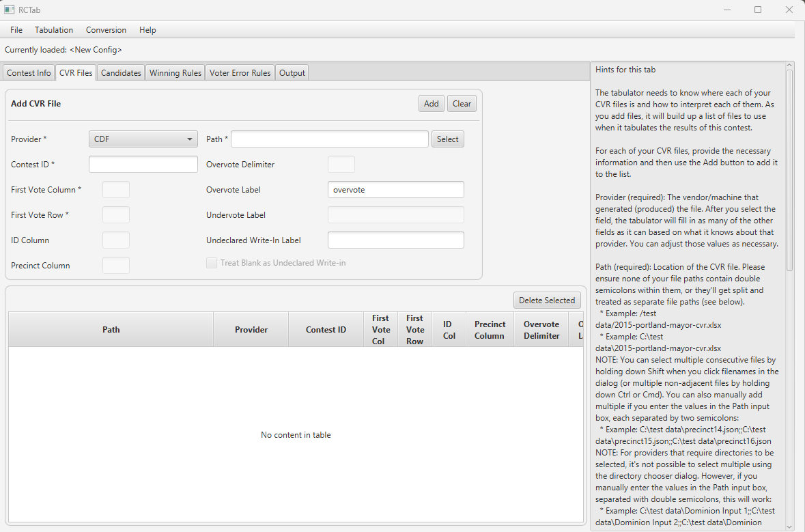The height and width of the screenshot is (532, 805).
Task: Click the ID Col column header
Action: coord(449,330)
